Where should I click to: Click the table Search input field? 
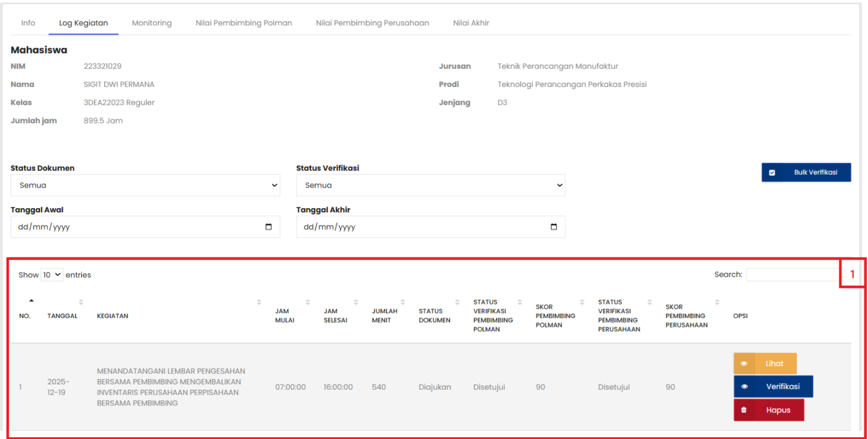click(x=793, y=274)
